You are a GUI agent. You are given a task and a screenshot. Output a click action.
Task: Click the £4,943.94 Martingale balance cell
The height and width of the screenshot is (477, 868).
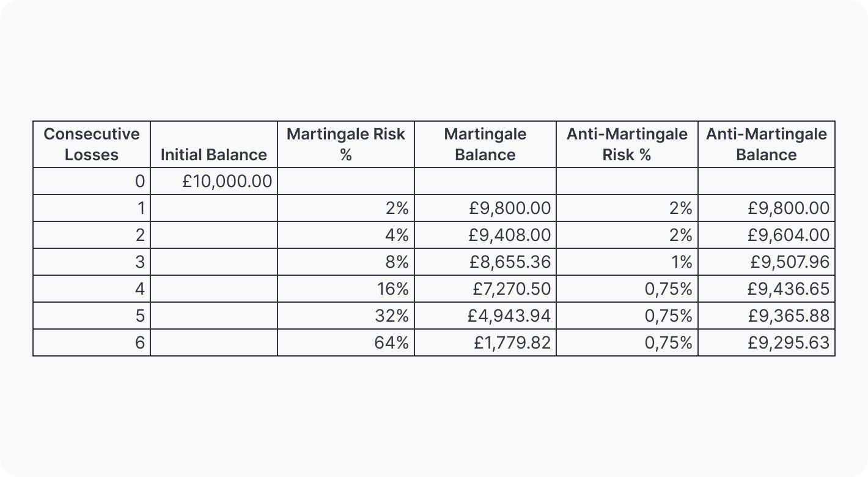[510, 316]
